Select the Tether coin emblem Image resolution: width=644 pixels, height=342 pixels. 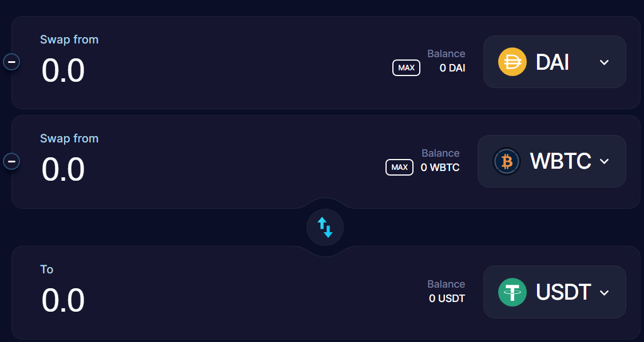(x=512, y=292)
